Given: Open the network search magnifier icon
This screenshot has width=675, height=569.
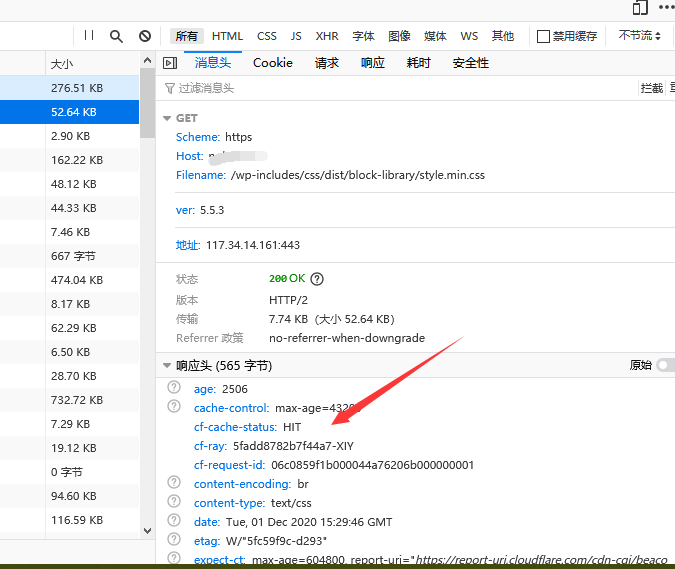Looking at the screenshot, I should (x=116, y=36).
